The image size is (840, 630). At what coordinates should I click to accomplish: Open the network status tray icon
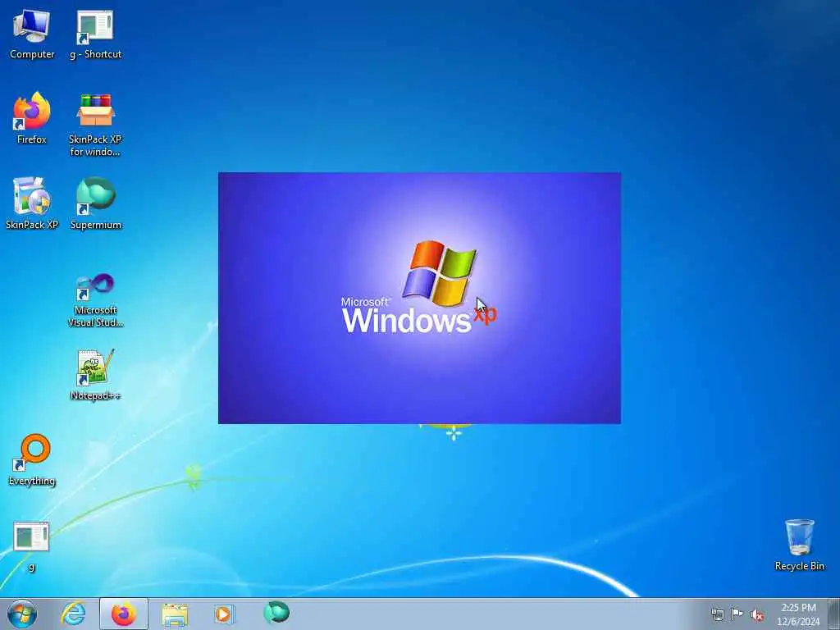coord(717,614)
